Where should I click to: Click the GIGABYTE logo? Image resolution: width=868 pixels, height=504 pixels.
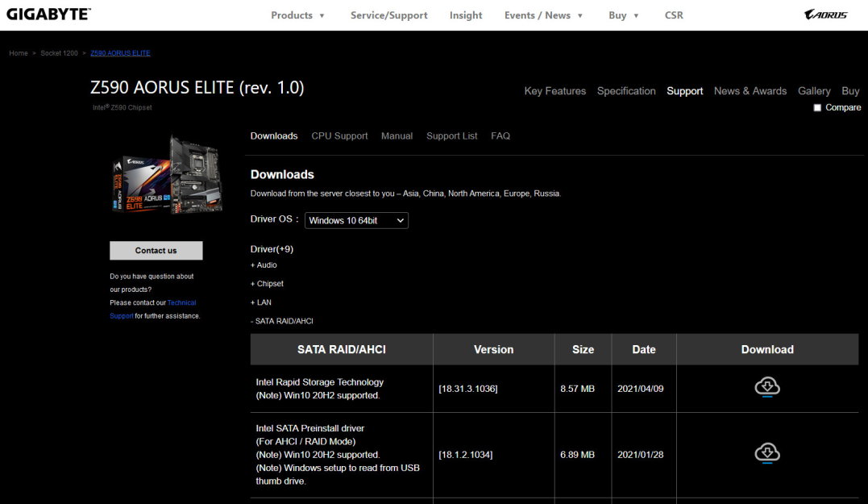click(48, 15)
